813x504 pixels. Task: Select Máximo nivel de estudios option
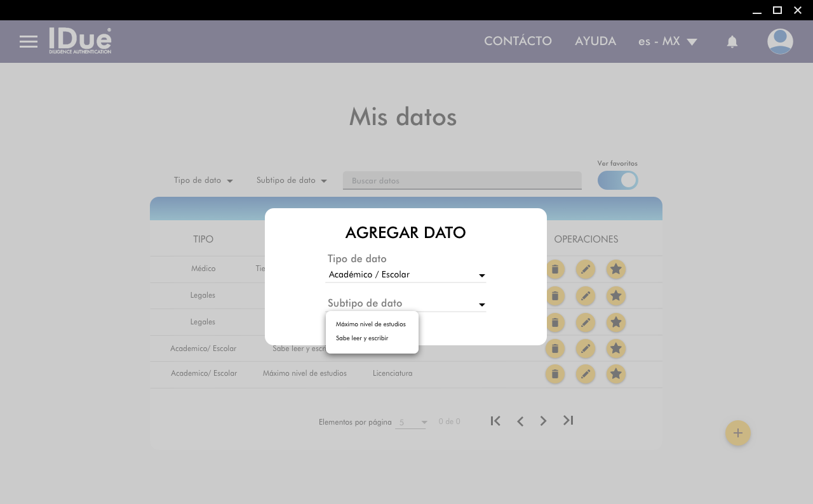pos(371,324)
